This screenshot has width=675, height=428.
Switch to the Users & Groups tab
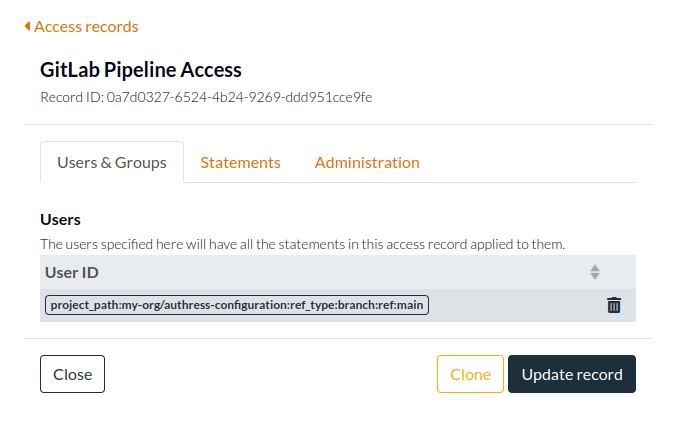click(x=112, y=162)
